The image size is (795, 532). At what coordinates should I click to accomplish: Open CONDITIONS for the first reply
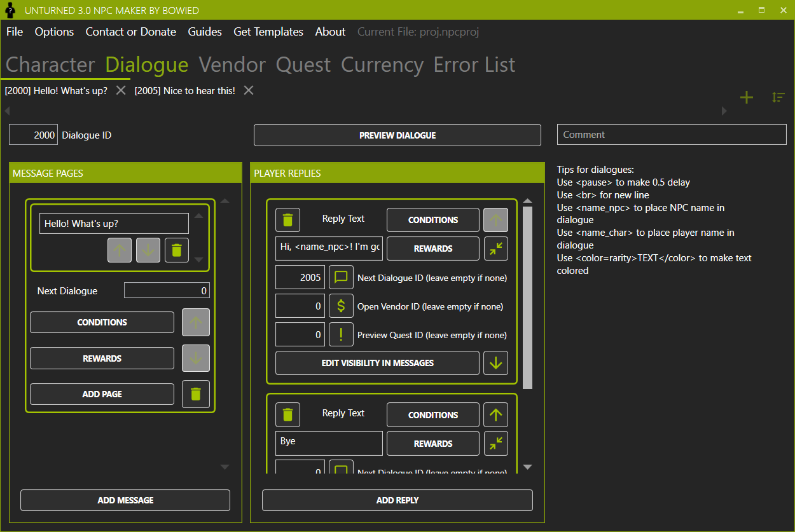click(433, 220)
